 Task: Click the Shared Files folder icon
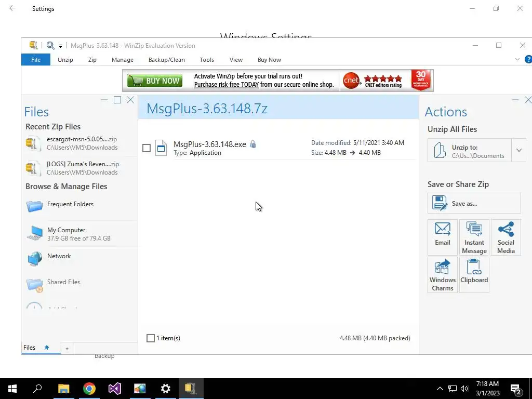point(35,285)
